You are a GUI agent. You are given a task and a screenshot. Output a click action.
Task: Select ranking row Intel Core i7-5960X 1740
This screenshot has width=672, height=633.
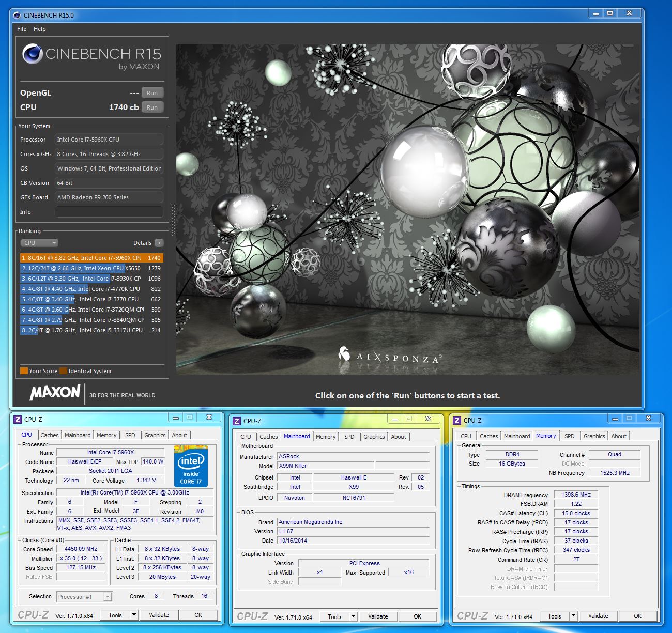[91, 258]
